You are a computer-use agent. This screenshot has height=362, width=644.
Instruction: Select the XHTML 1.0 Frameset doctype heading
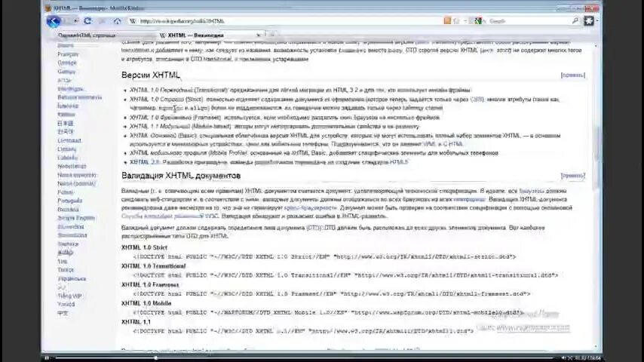(150, 285)
